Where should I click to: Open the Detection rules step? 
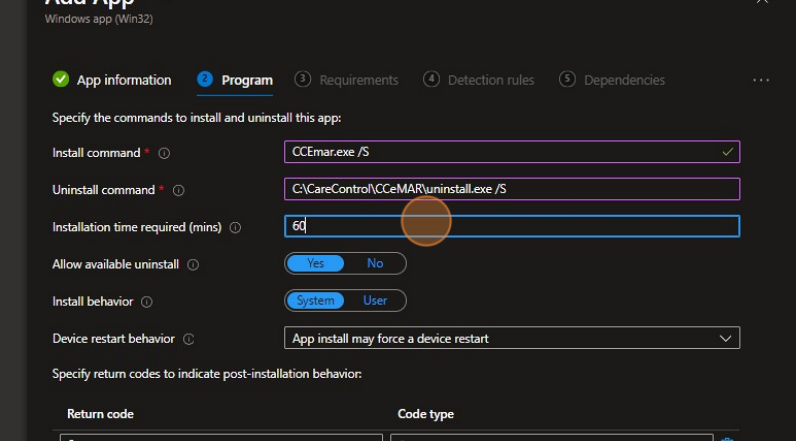pyautogui.click(x=479, y=80)
